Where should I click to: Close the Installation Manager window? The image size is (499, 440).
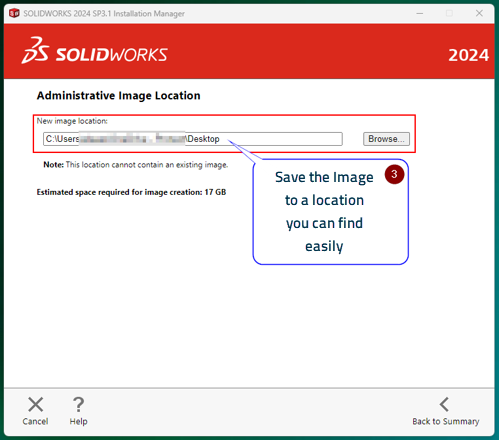click(x=479, y=13)
